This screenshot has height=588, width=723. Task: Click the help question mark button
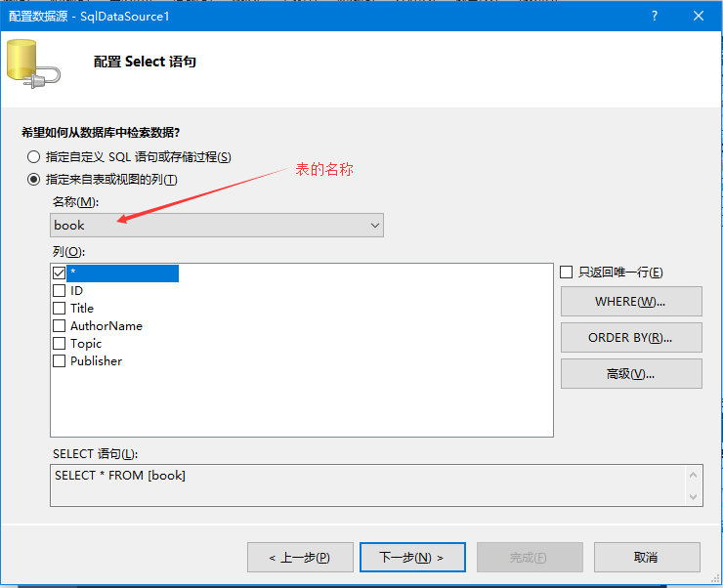click(654, 16)
